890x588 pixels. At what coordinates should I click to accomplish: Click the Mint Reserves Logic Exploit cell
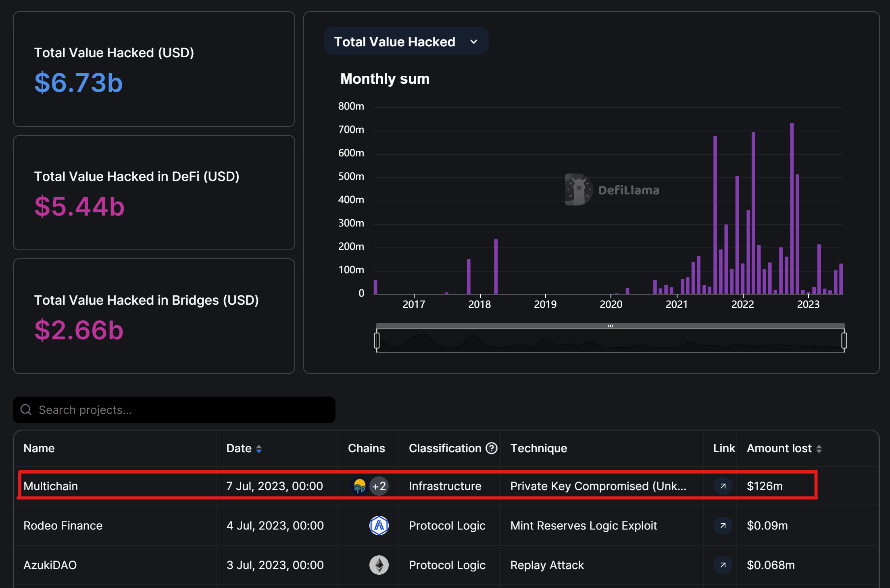[x=584, y=526]
